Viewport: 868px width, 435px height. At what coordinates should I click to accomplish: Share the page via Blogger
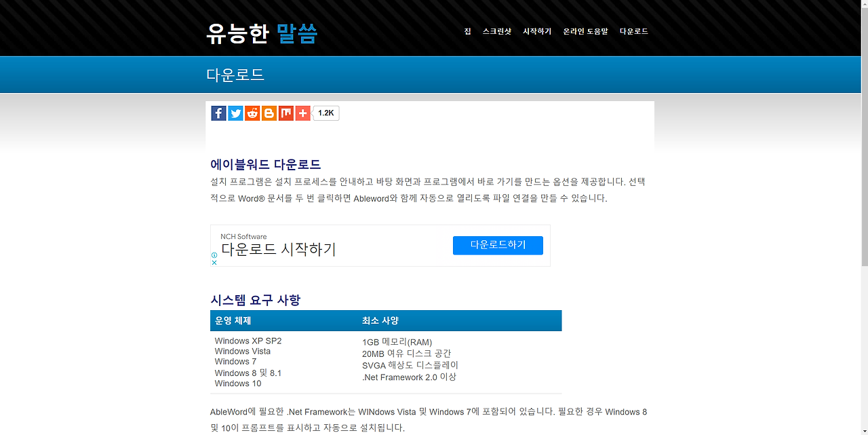pos(269,113)
